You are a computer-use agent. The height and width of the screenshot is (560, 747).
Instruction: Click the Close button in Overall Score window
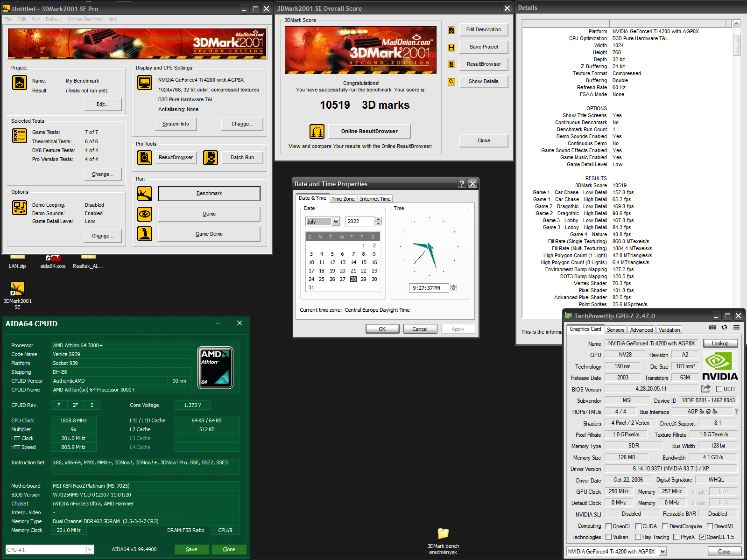click(484, 140)
